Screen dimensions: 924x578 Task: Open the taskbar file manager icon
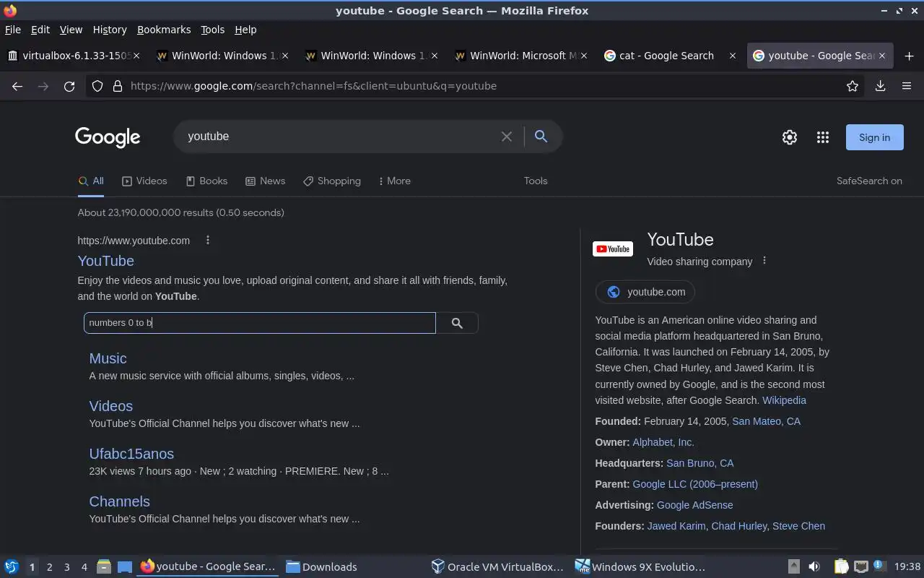click(x=104, y=567)
